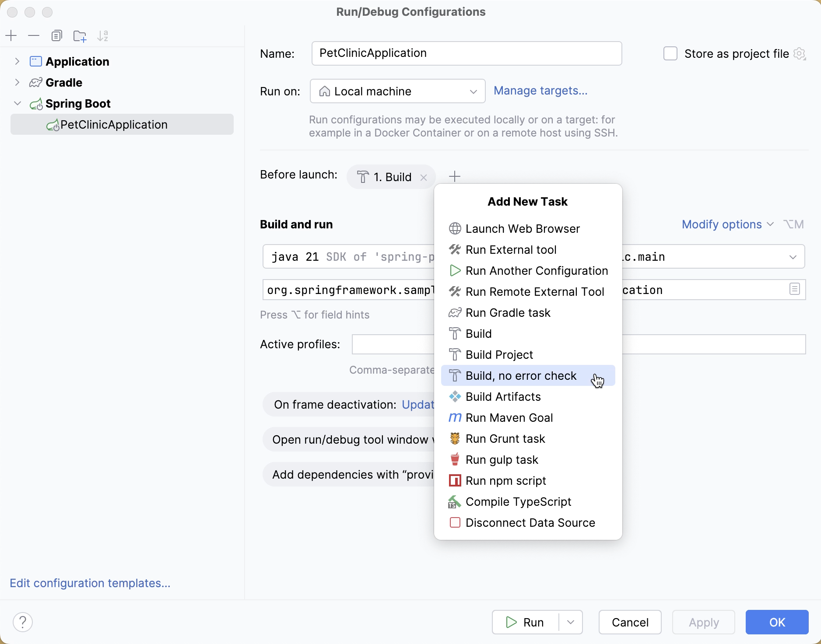The image size is (821, 644).
Task: Open the Run button's dropdown arrow
Action: (x=571, y=622)
